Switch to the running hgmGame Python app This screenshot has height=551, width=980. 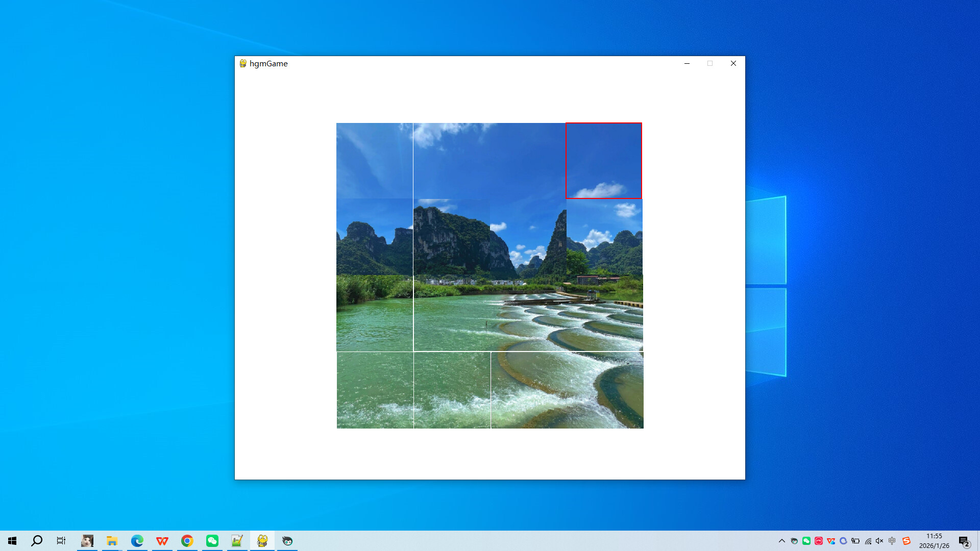point(262,540)
